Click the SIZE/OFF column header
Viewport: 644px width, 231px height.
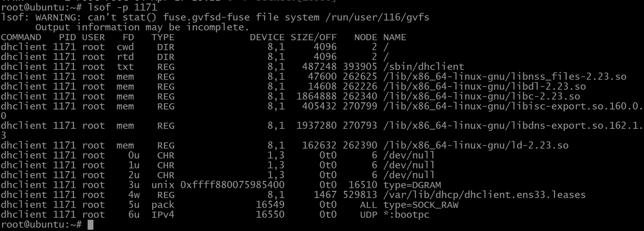314,37
